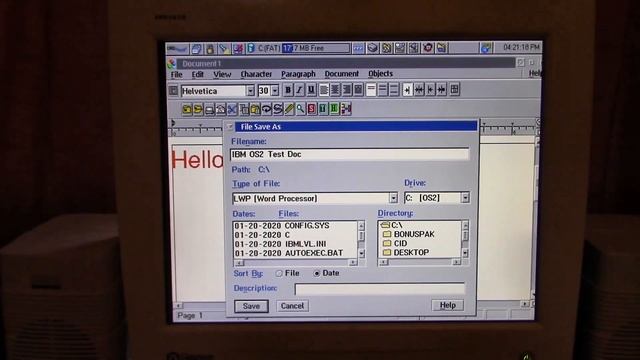This screenshot has height=360, width=640.
Task: Click the Files list horizontal scroll right arrow
Action: pos(353,262)
